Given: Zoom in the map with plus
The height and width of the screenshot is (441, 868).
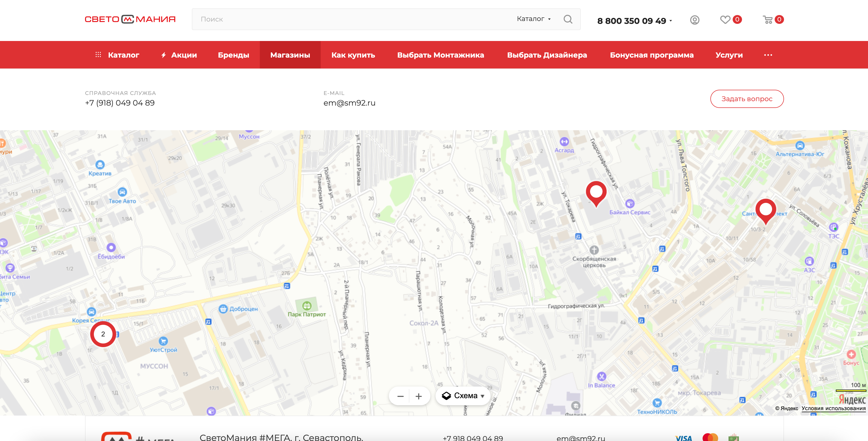Looking at the screenshot, I should pos(418,396).
